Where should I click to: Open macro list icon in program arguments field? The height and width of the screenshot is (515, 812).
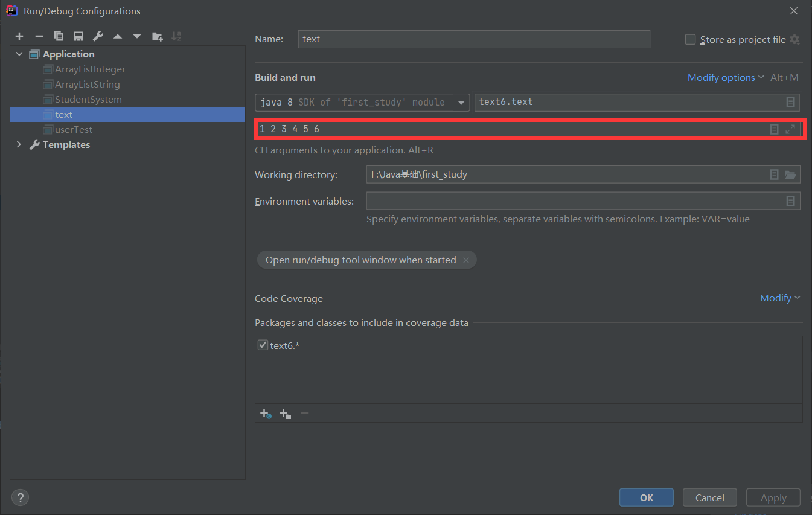click(x=774, y=129)
